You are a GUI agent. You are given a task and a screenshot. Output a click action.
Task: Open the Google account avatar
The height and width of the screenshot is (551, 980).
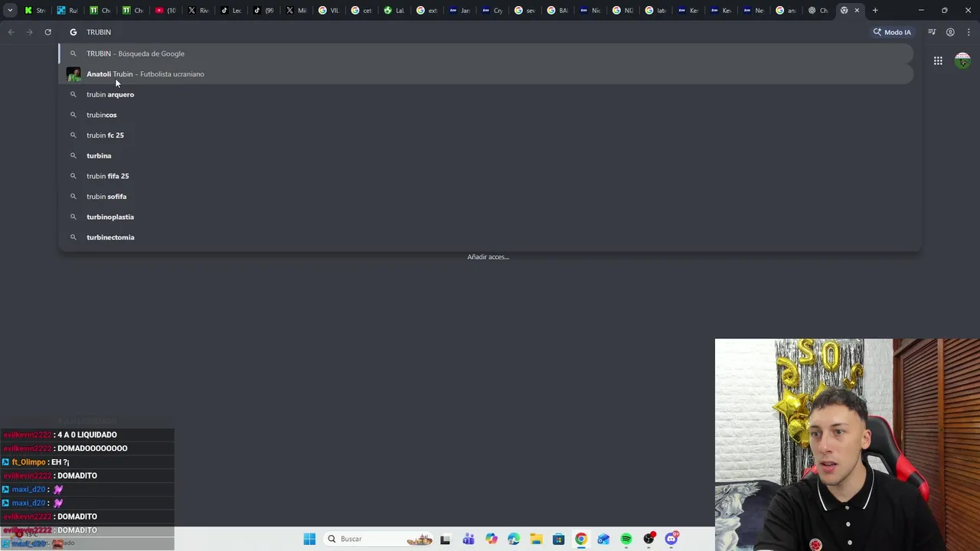point(963,60)
